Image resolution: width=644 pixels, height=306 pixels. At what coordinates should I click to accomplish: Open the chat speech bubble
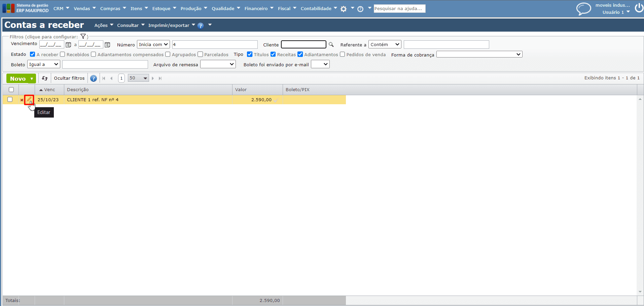tap(583, 9)
